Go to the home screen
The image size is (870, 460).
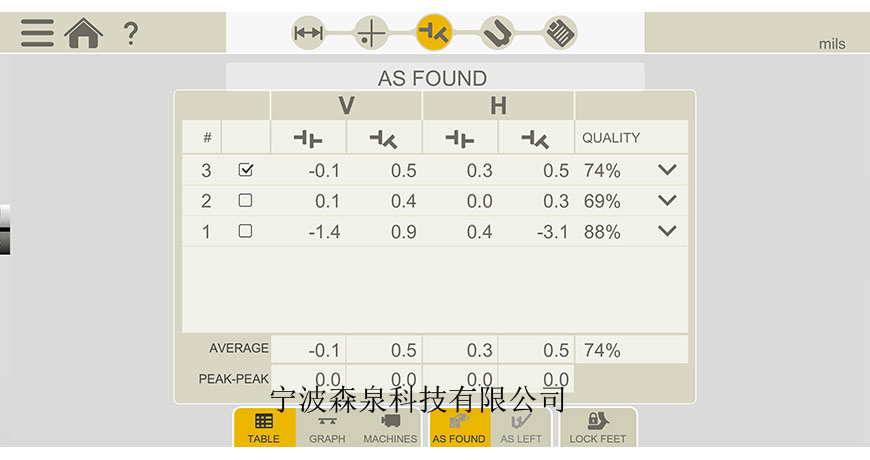84,33
